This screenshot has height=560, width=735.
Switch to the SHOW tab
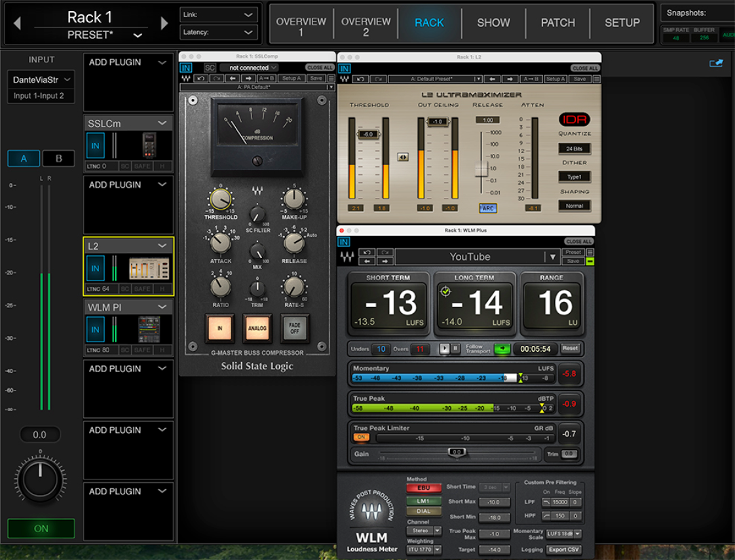click(x=493, y=23)
